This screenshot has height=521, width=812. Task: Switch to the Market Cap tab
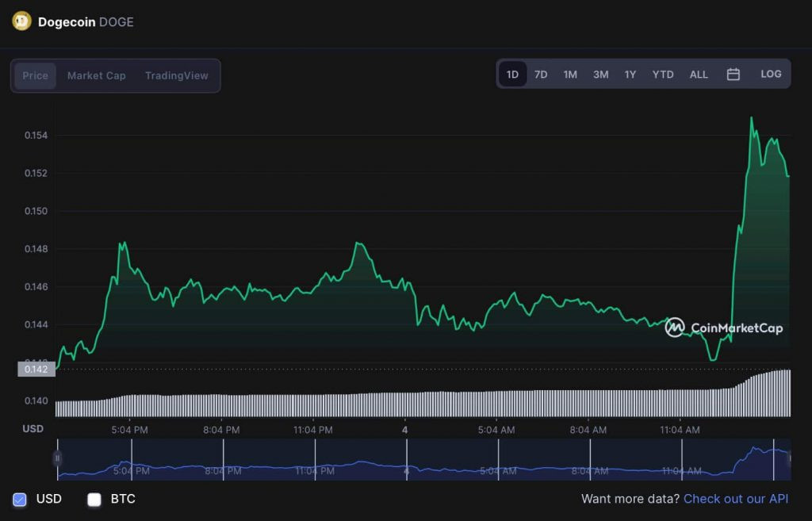coord(96,75)
